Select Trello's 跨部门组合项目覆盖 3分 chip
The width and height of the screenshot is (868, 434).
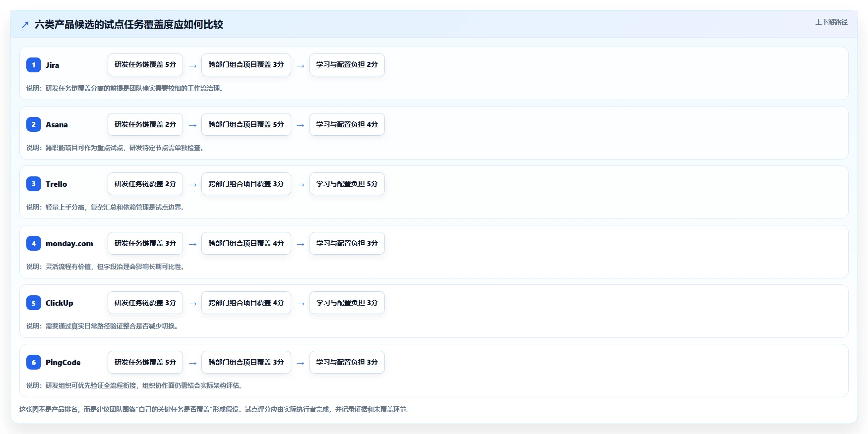pyautogui.click(x=246, y=184)
